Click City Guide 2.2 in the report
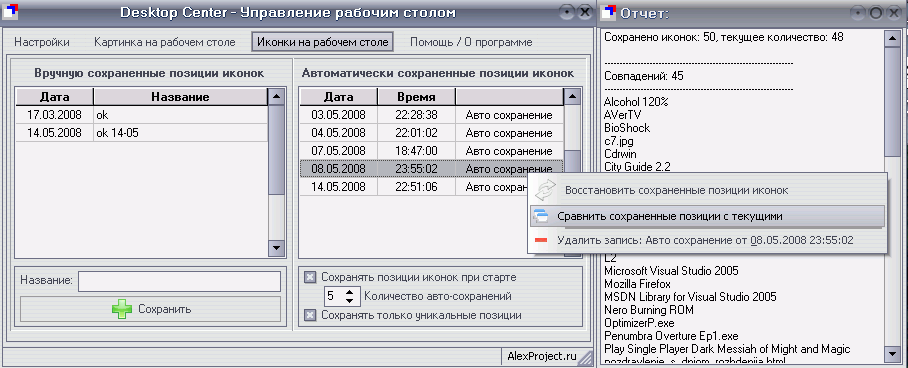This screenshot has width=908, height=368. (x=637, y=166)
